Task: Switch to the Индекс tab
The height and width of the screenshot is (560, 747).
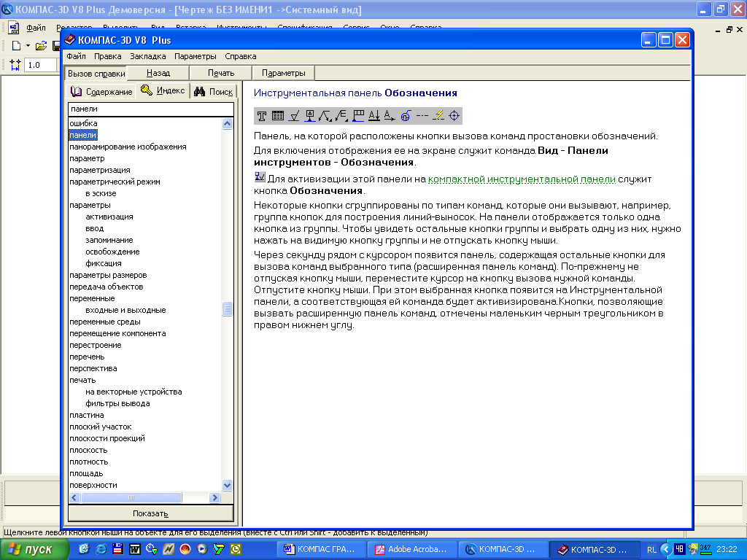Action: [163, 90]
